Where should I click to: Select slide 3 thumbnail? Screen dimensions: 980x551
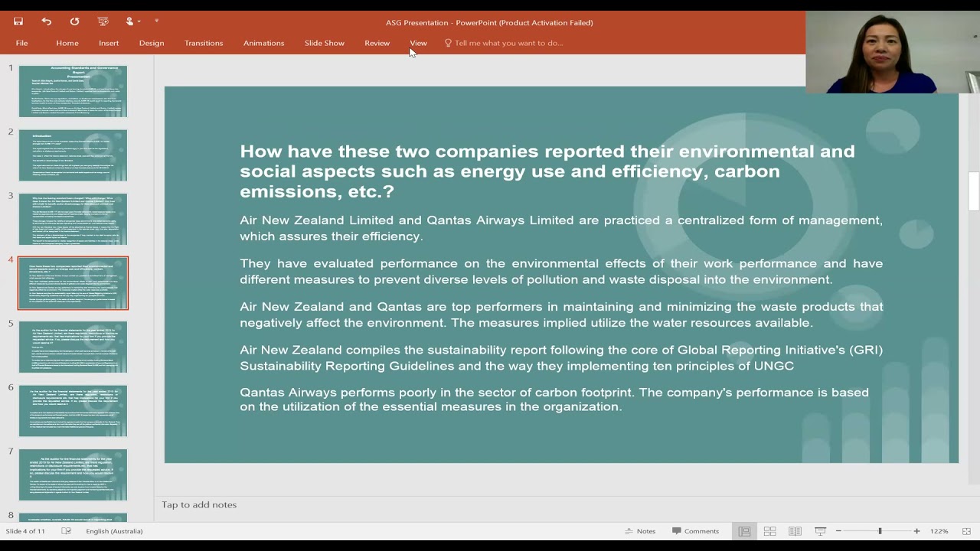pyautogui.click(x=73, y=220)
